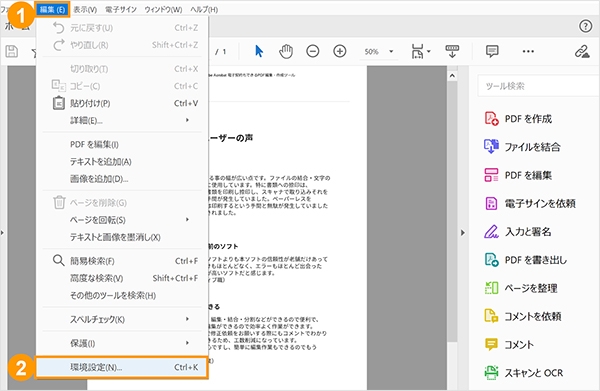Screen dimensions: 600x391
Task: Click the document scrollbar up arrow
Action: [452, 76]
